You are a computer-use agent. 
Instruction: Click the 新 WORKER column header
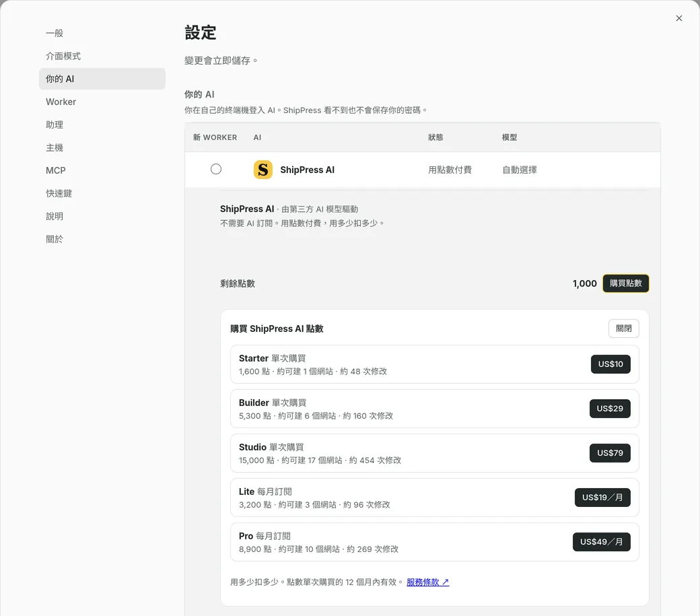pyautogui.click(x=215, y=137)
